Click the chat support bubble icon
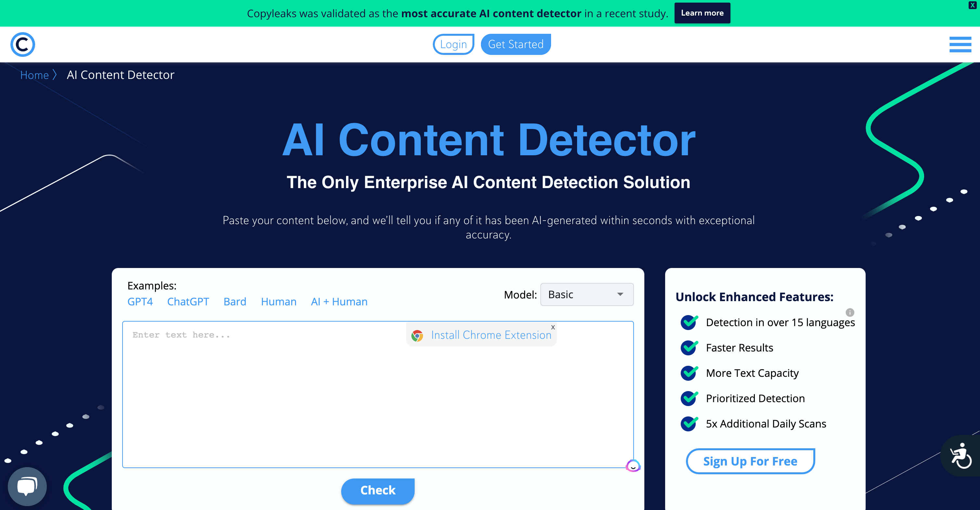 tap(27, 485)
